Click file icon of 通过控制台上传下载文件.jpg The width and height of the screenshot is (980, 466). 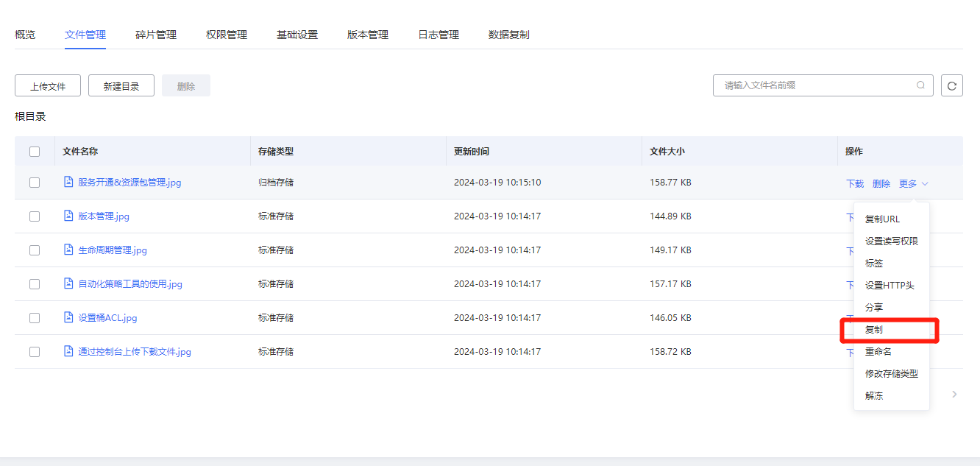68,351
